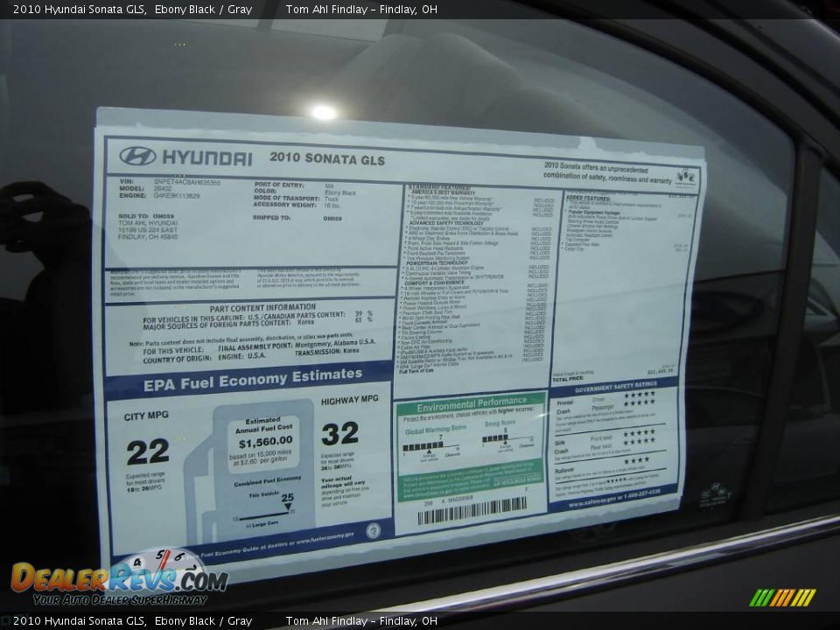Click the '2010 Sonata offers an unprecedented' slogan
The width and height of the screenshot is (840, 630).
(x=596, y=167)
